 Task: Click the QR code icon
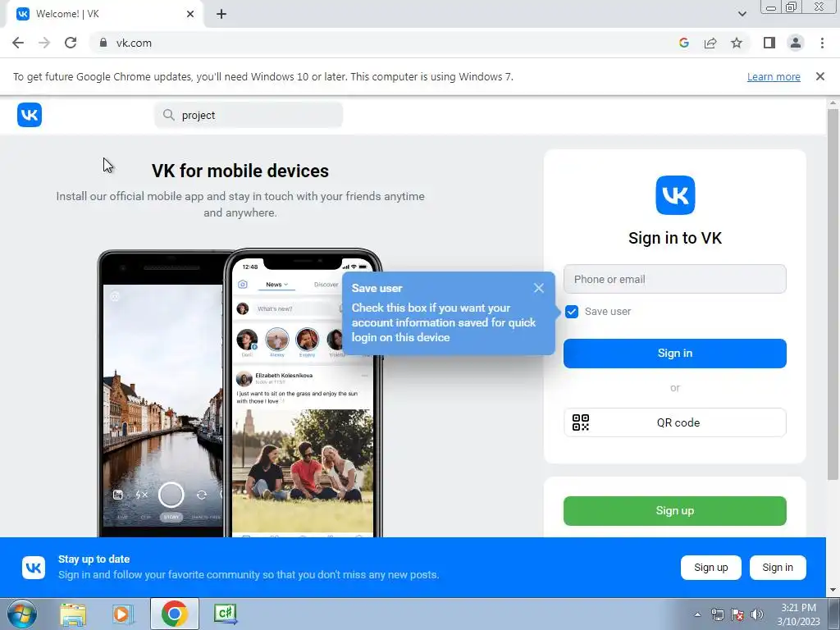pos(581,422)
